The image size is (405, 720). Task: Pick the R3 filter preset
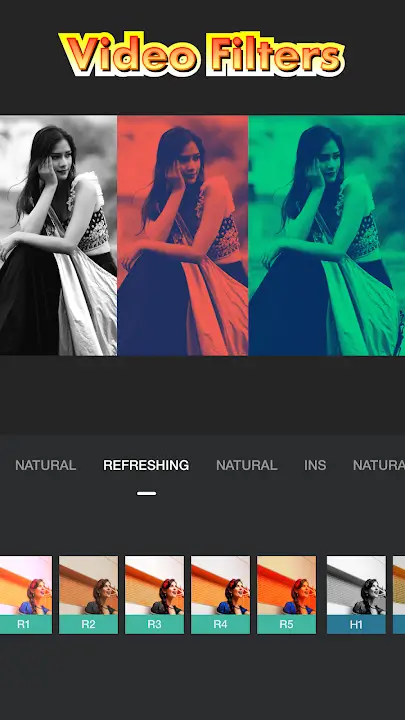(x=154, y=595)
